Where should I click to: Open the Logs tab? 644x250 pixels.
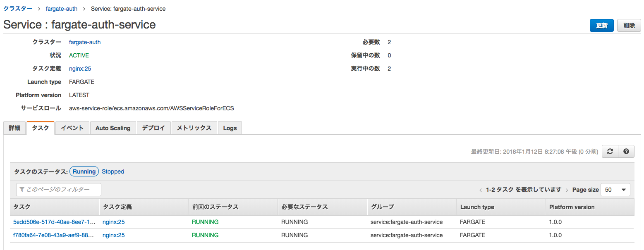pyautogui.click(x=230, y=128)
